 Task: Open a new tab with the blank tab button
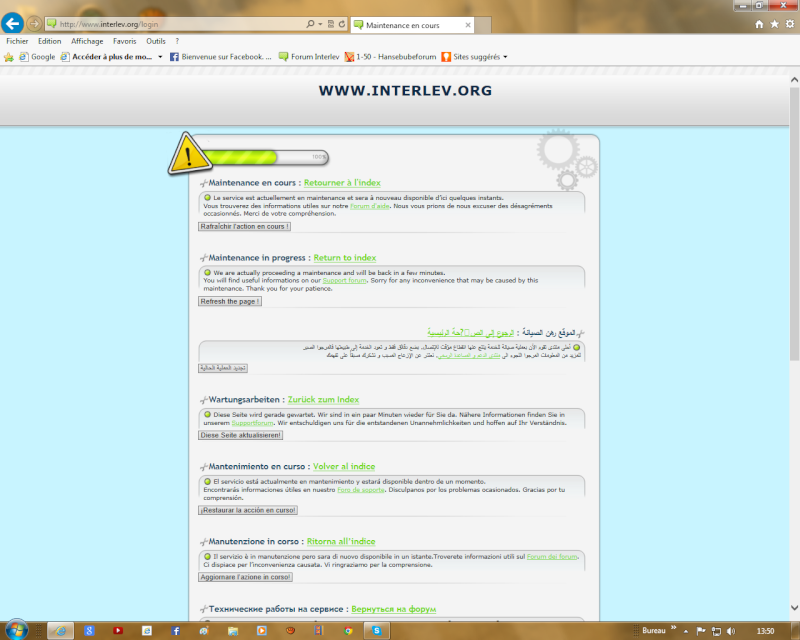pos(483,25)
